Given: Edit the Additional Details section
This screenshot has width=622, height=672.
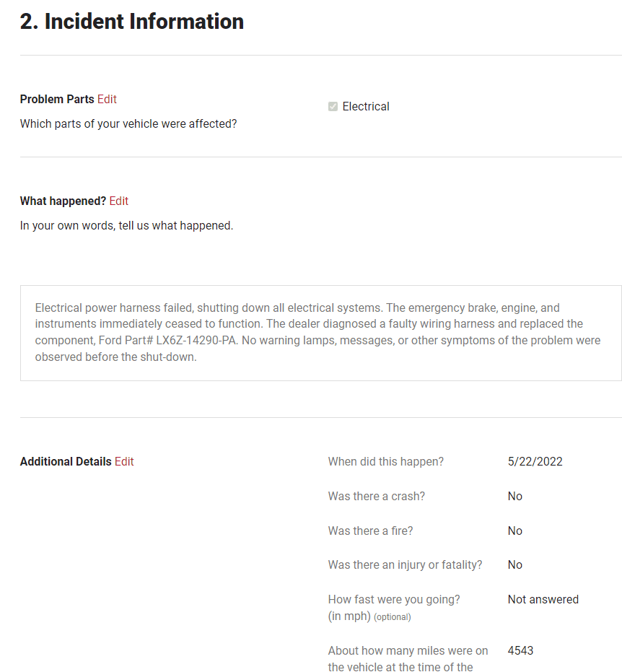Looking at the screenshot, I should (124, 461).
